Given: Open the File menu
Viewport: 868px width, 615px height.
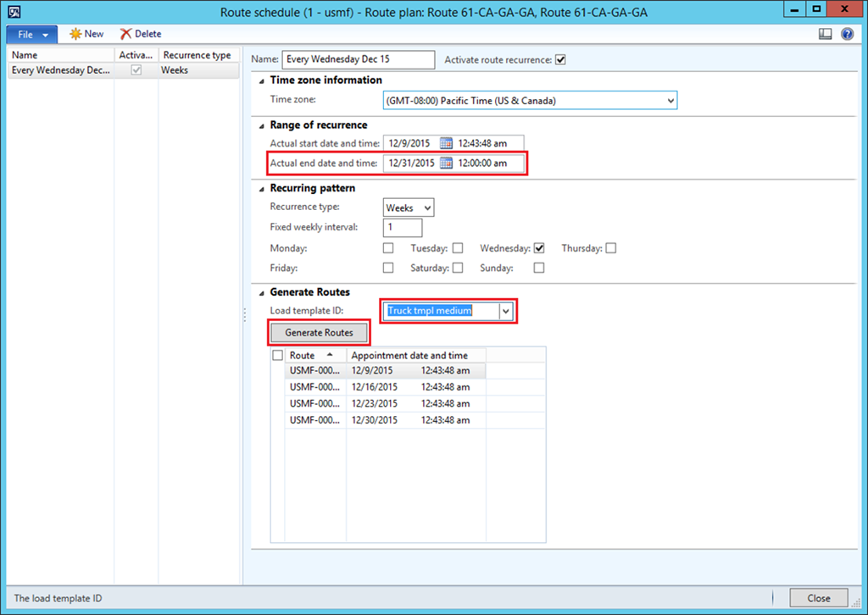Looking at the screenshot, I should [32, 34].
